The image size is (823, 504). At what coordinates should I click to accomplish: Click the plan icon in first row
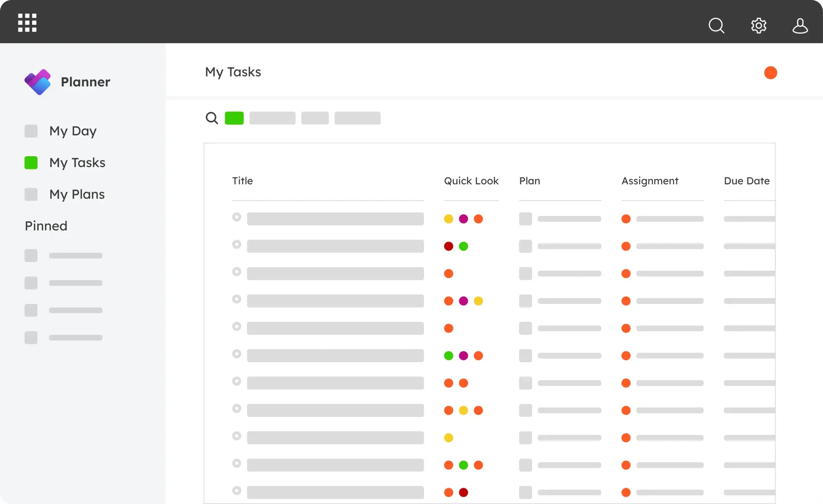pos(525,219)
